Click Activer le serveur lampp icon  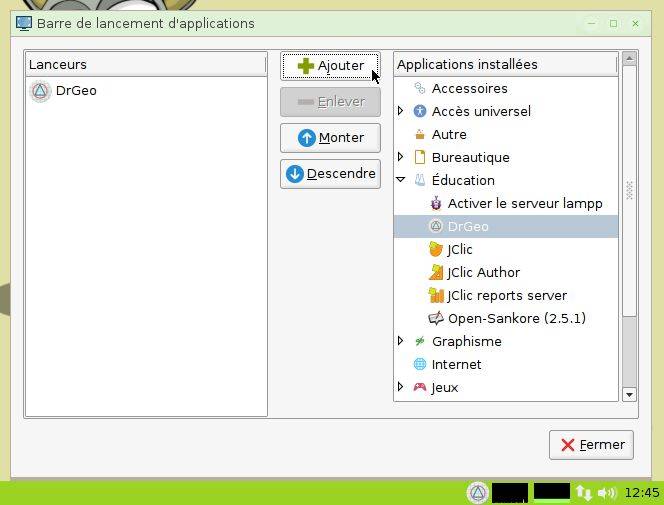tap(436, 203)
